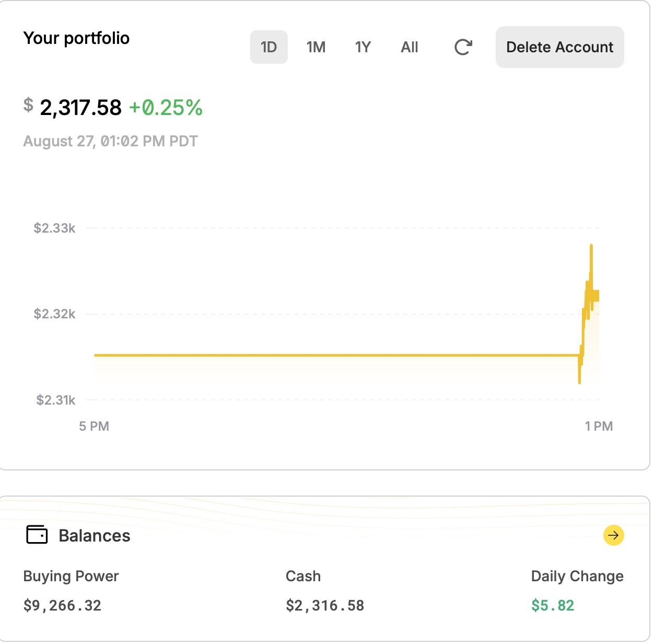This screenshot has width=654, height=644.
Task: Open Balances via yellow arrow icon
Action: pos(613,535)
